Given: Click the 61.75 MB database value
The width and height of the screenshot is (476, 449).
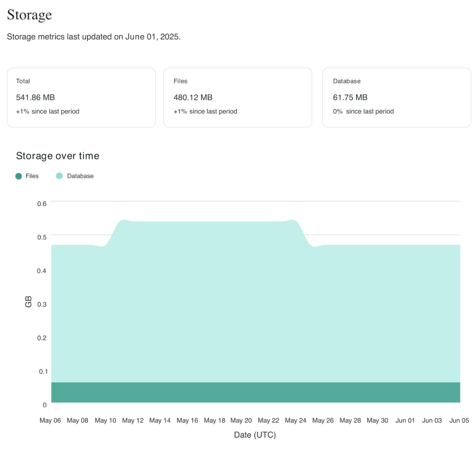Looking at the screenshot, I should [x=350, y=98].
